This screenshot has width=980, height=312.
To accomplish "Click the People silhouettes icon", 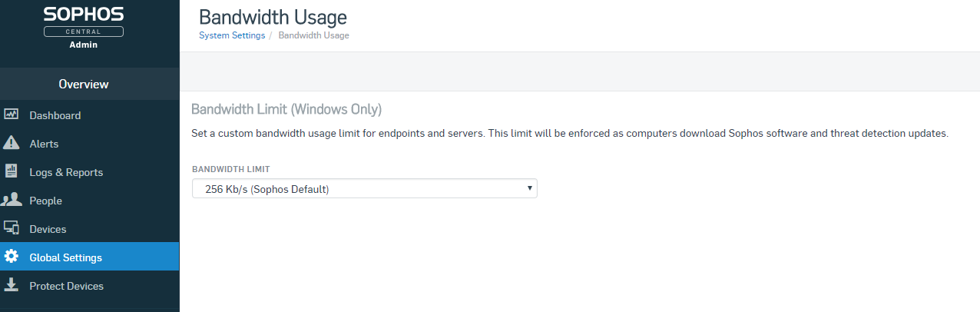I will (12, 200).
